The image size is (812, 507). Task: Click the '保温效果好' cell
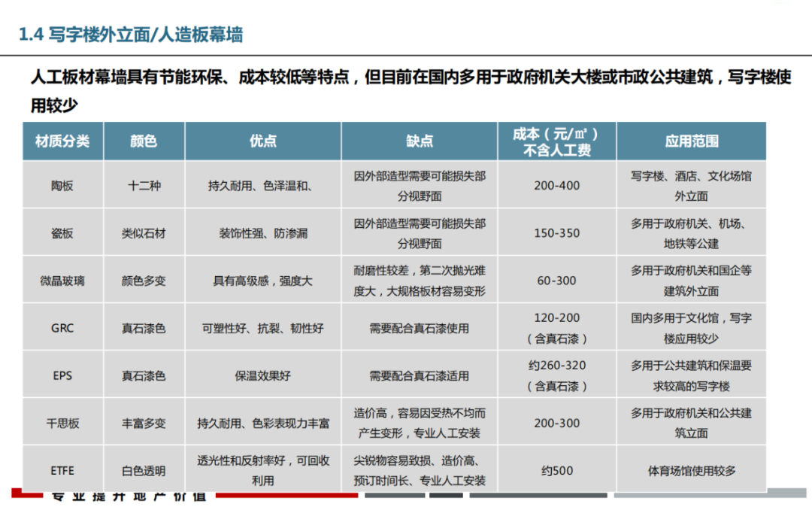pyautogui.click(x=263, y=375)
